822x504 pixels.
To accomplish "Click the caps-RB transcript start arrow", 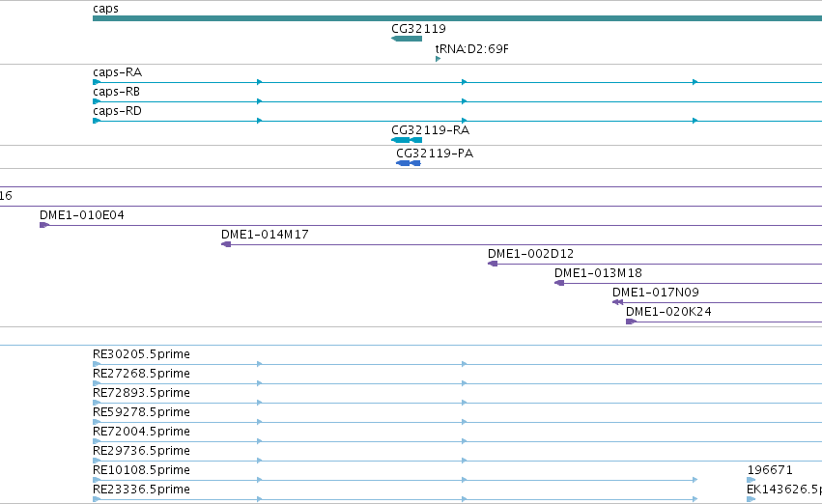I will click(97, 101).
